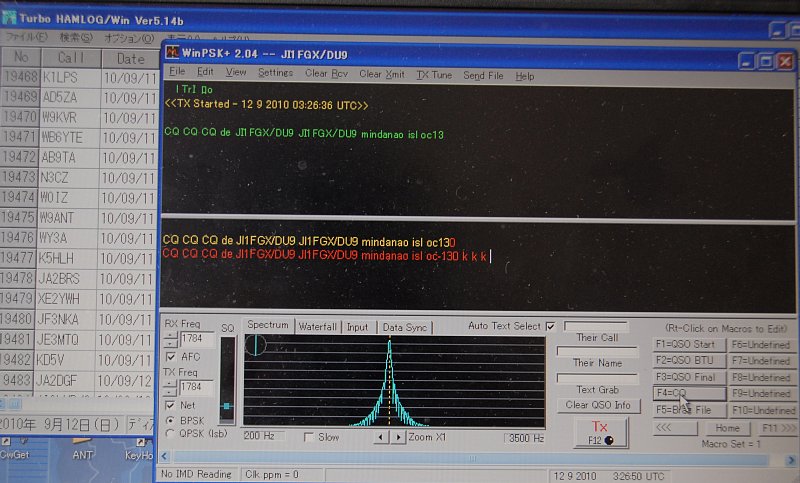The height and width of the screenshot is (483, 800).
Task: Click the Call column header in HAMLOG
Action: 71,58
